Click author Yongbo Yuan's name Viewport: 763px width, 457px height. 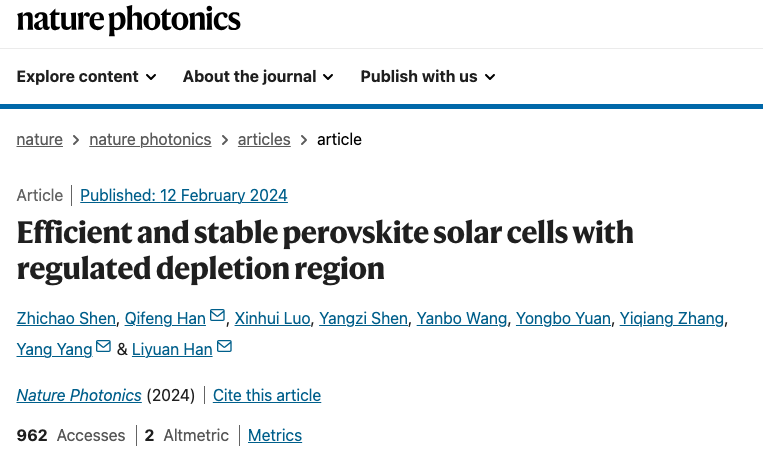click(x=563, y=318)
